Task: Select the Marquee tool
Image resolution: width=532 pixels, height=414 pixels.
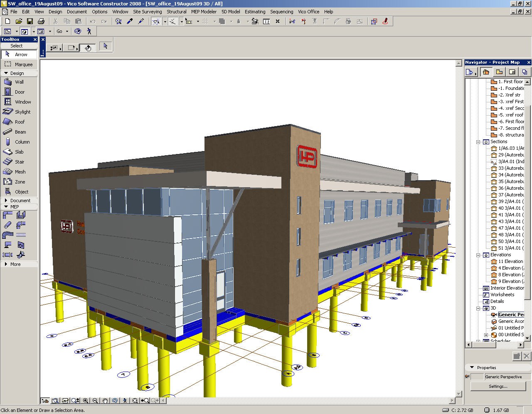Action: (x=19, y=64)
